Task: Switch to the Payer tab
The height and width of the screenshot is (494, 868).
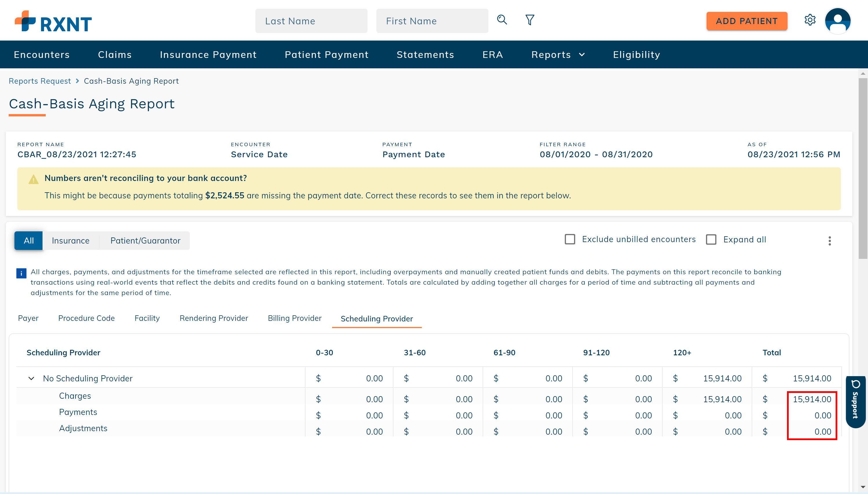Action: click(x=28, y=318)
